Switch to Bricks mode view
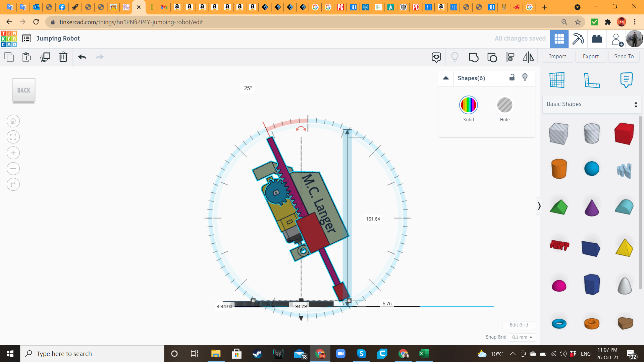This screenshot has width=644, height=362. click(x=597, y=39)
